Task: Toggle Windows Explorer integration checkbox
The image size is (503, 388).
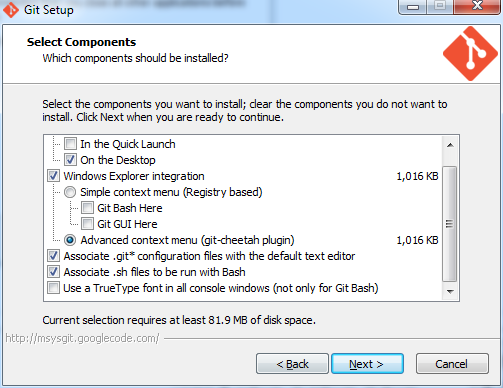Action: click(53, 176)
